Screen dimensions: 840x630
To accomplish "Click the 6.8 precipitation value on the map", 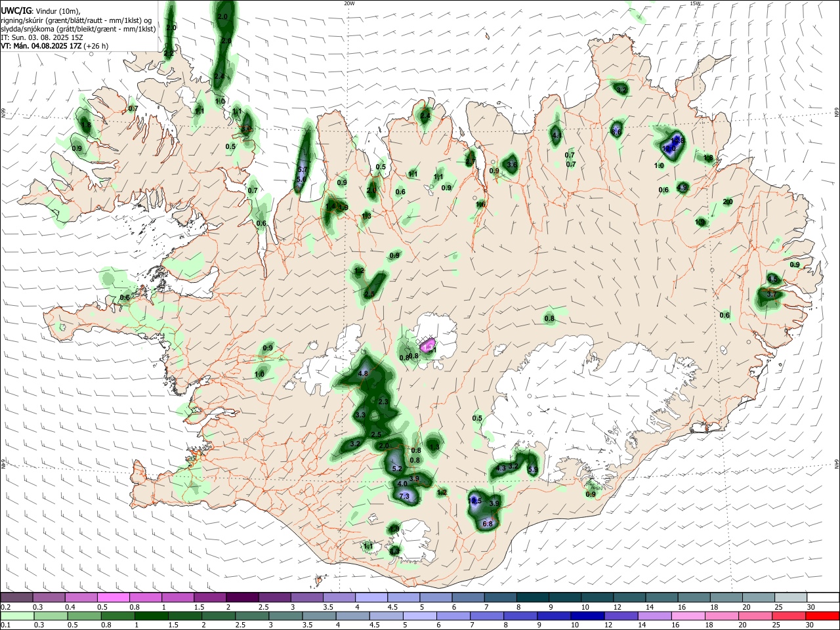I will tap(488, 524).
